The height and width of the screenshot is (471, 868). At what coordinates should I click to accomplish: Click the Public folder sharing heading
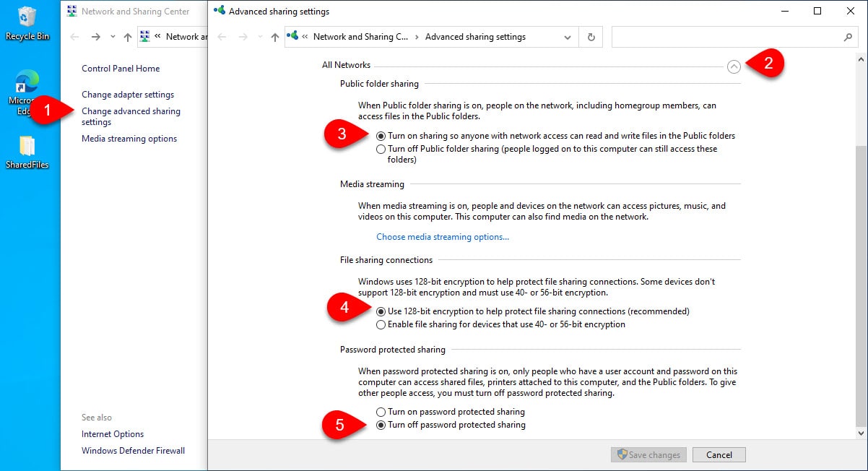(x=379, y=84)
